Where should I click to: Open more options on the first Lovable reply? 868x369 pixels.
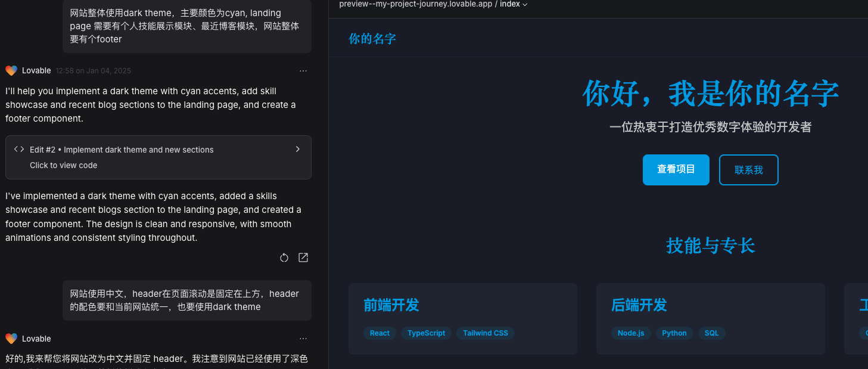pos(303,70)
